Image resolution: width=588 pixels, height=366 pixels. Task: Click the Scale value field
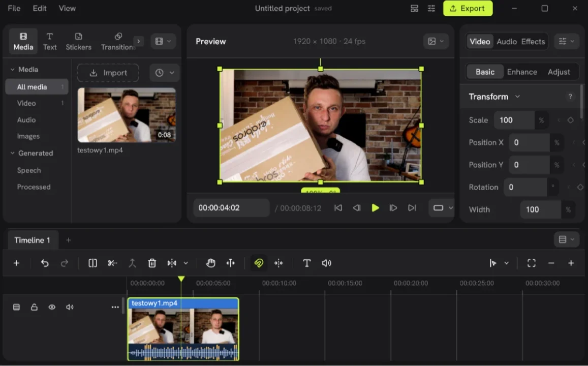click(514, 120)
